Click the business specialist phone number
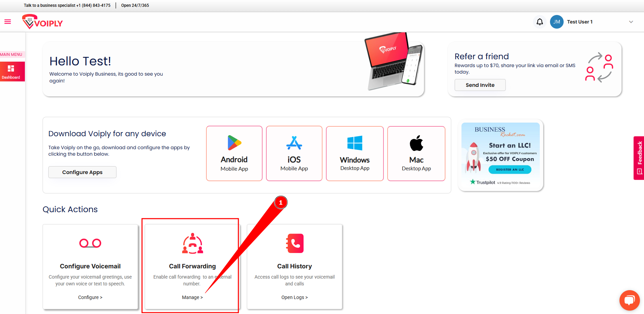The image size is (644, 314). coord(93,5)
